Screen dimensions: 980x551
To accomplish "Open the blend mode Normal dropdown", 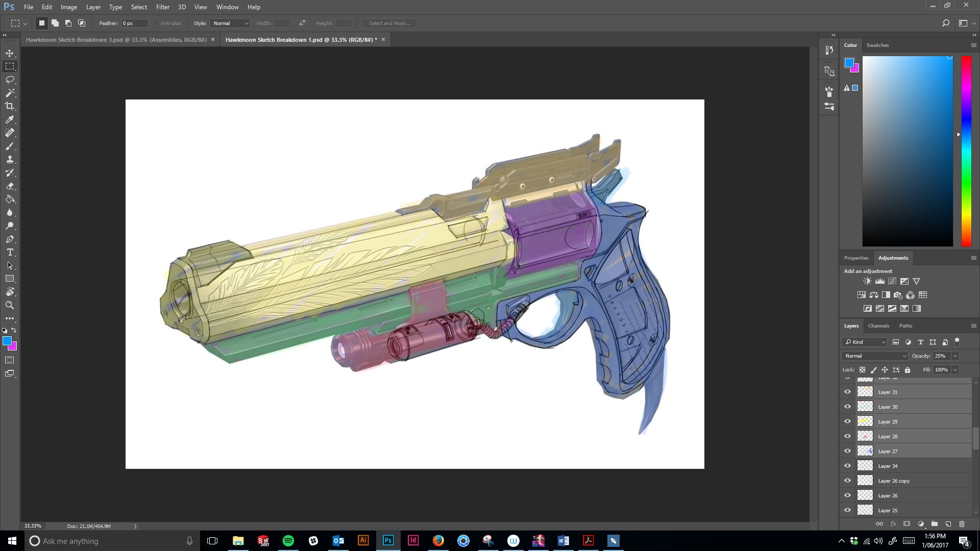I will 875,356.
